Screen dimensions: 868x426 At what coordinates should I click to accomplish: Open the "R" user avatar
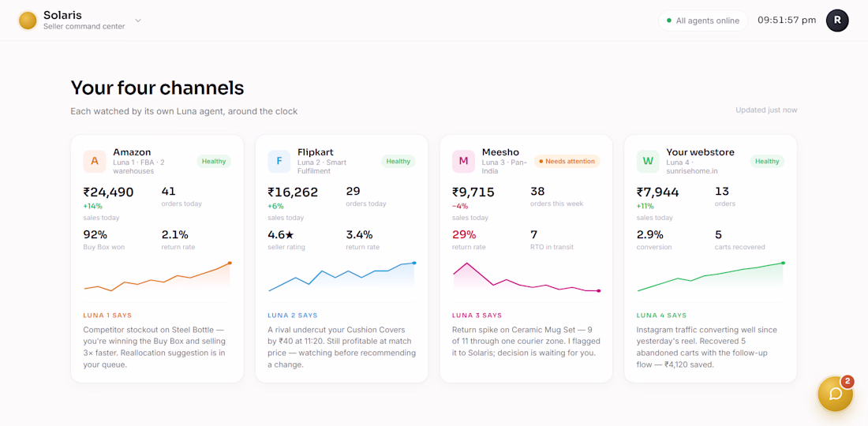[837, 21]
